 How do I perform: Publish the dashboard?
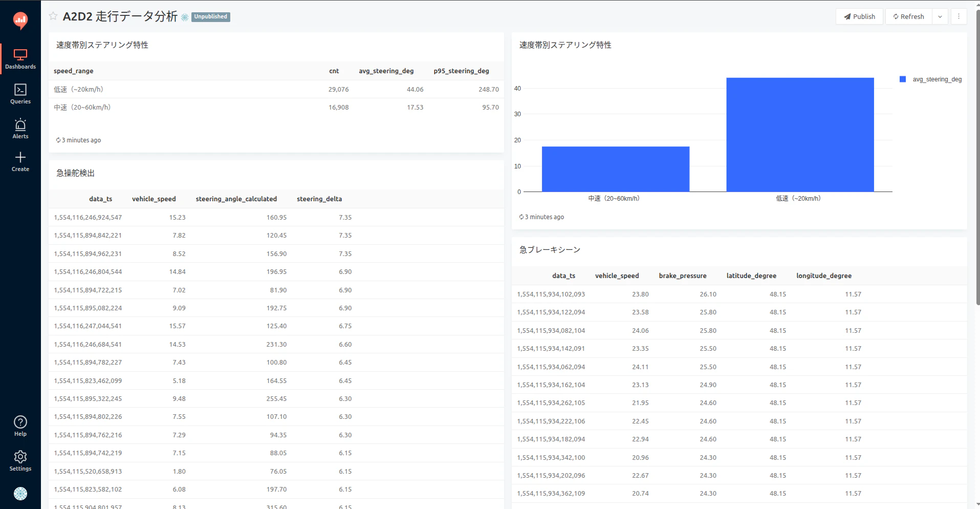coord(860,16)
